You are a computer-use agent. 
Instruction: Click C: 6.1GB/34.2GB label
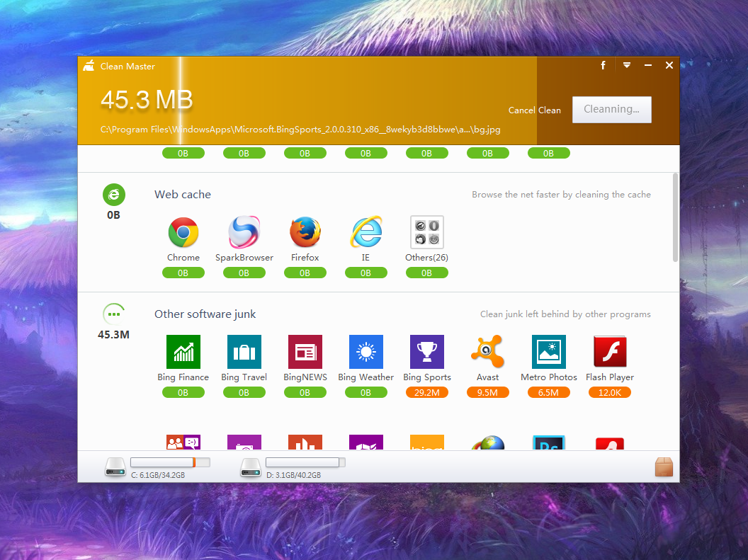tap(158, 475)
